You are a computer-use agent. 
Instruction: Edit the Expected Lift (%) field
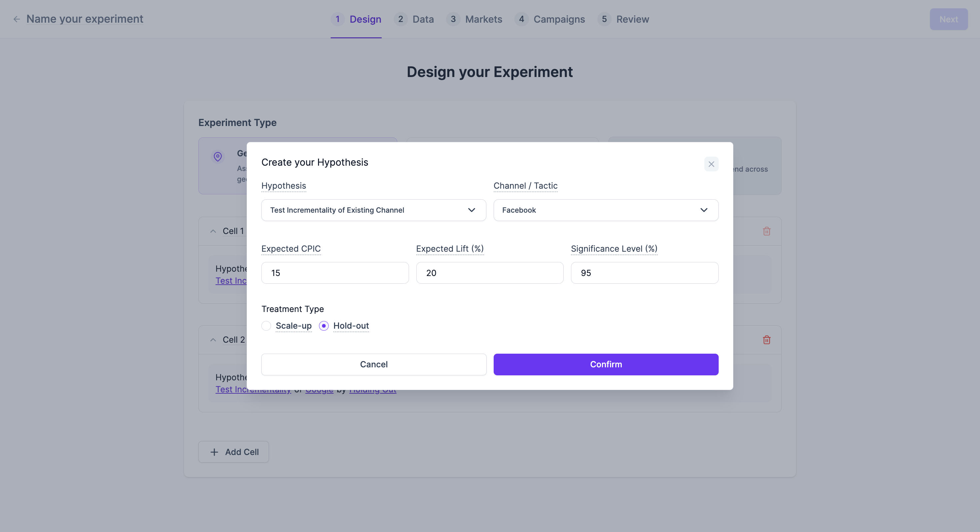tap(490, 273)
